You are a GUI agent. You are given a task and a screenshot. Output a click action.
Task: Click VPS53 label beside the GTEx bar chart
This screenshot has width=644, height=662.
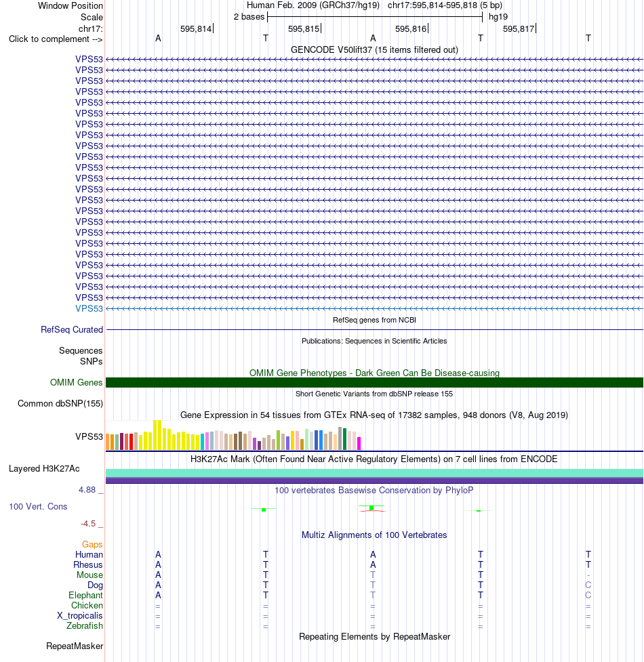coord(89,436)
